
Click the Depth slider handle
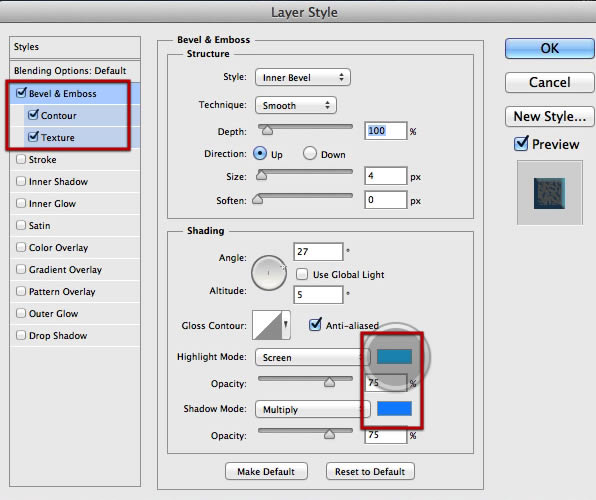(x=268, y=130)
